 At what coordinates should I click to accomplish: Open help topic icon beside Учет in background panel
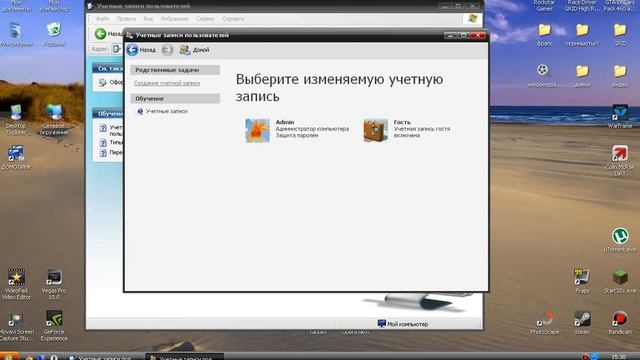(x=103, y=128)
